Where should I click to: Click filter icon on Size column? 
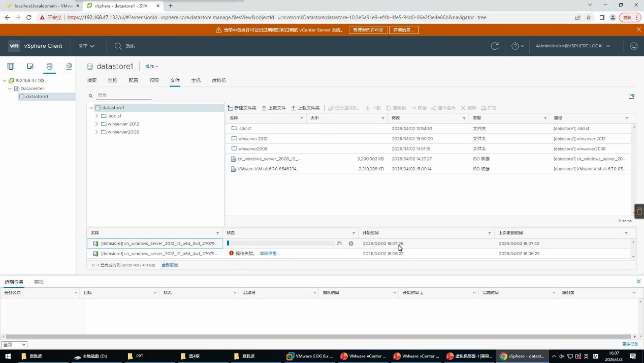pos(383,118)
